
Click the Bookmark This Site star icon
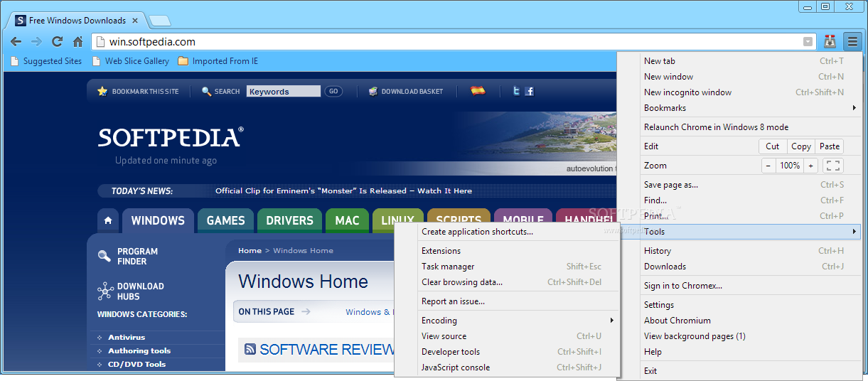(x=102, y=91)
